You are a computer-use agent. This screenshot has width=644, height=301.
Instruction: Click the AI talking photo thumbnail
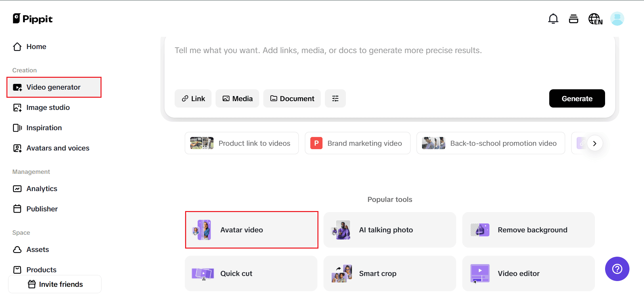pos(341,230)
